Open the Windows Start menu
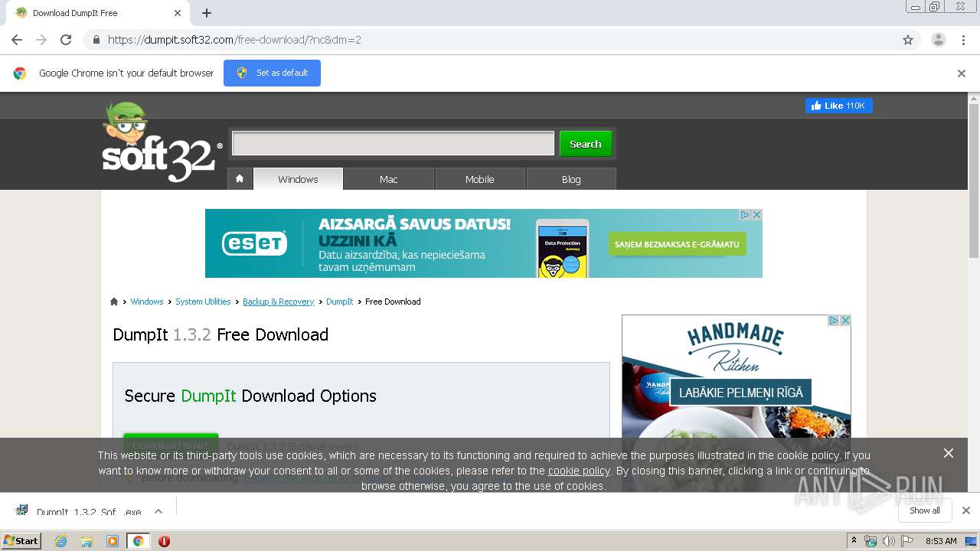 21,540
